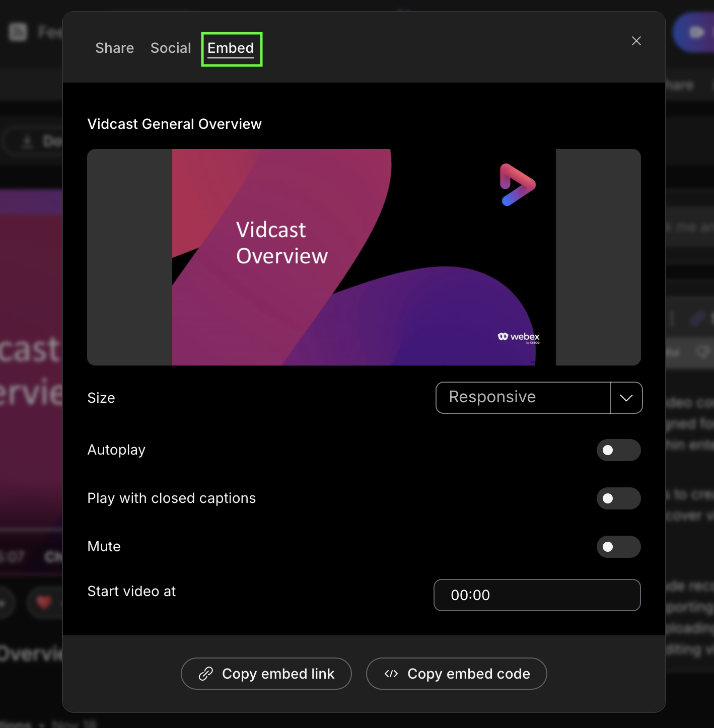This screenshot has height=728, width=714.
Task: Click the Copy embed link button
Action: point(266,674)
